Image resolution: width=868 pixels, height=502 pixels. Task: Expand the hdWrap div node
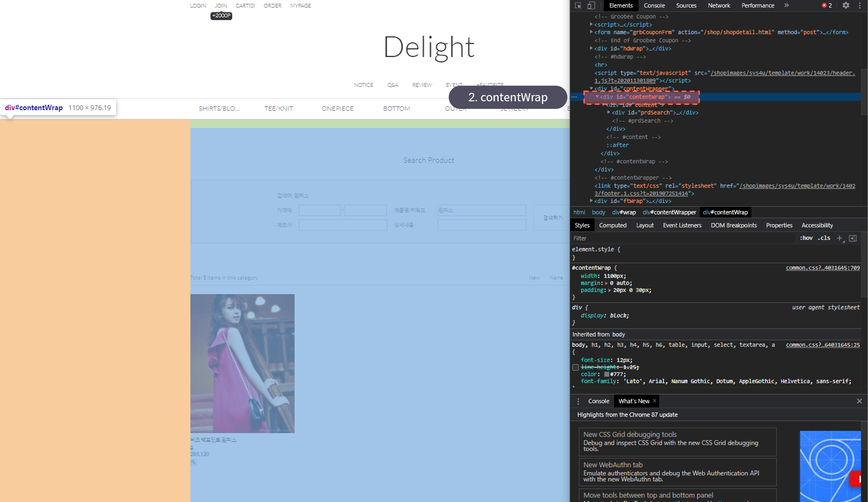591,48
